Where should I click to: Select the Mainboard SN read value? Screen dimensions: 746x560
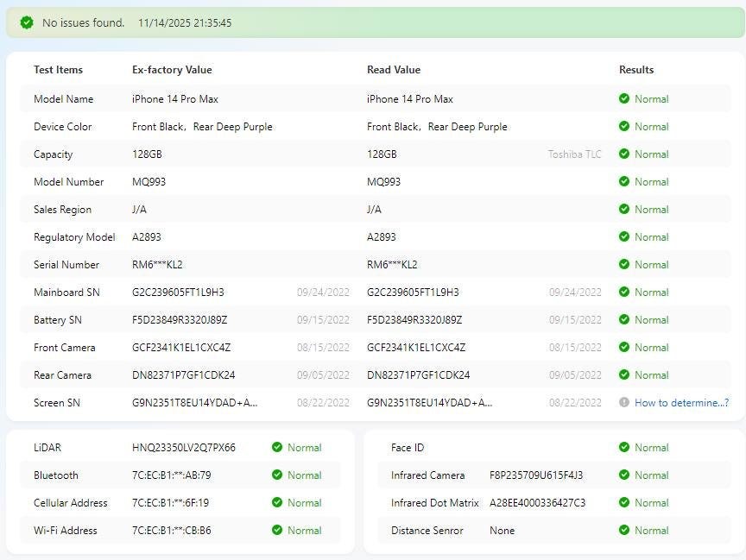413,293
